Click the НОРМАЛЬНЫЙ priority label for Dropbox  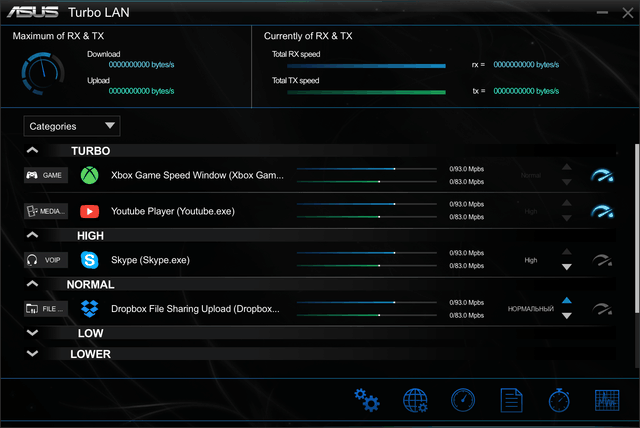(x=531, y=309)
